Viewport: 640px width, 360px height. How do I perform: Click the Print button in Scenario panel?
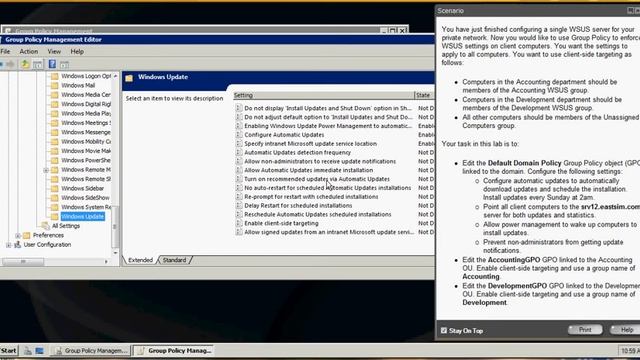585,330
